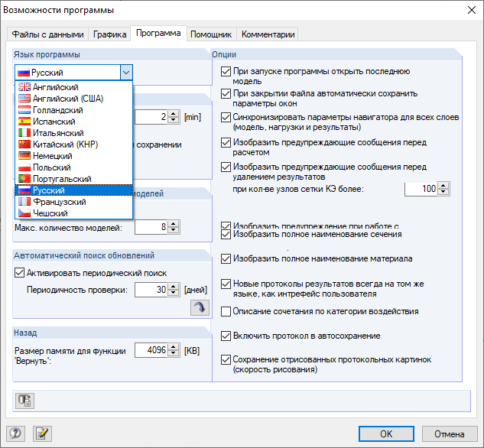484x448 pixels.
Task: Collapse the language combo box arrow
Action: click(126, 73)
